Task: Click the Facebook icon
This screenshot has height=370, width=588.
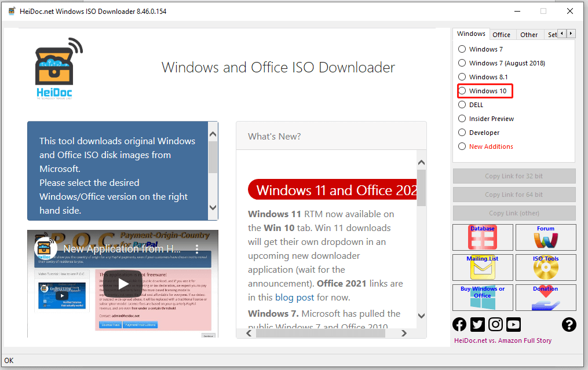Action: [x=459, y=324]
